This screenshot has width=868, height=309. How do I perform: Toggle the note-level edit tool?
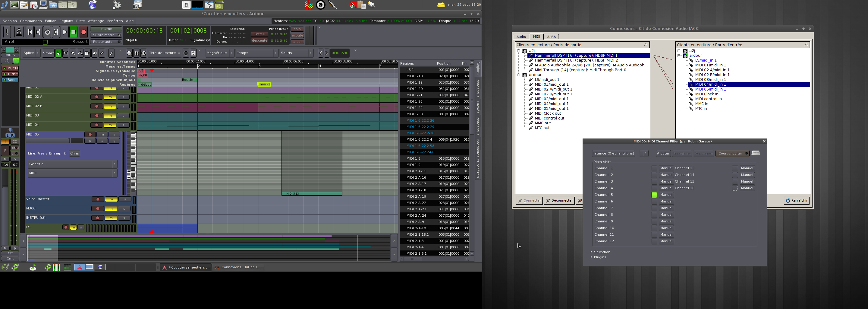click(x=111, y=53)
